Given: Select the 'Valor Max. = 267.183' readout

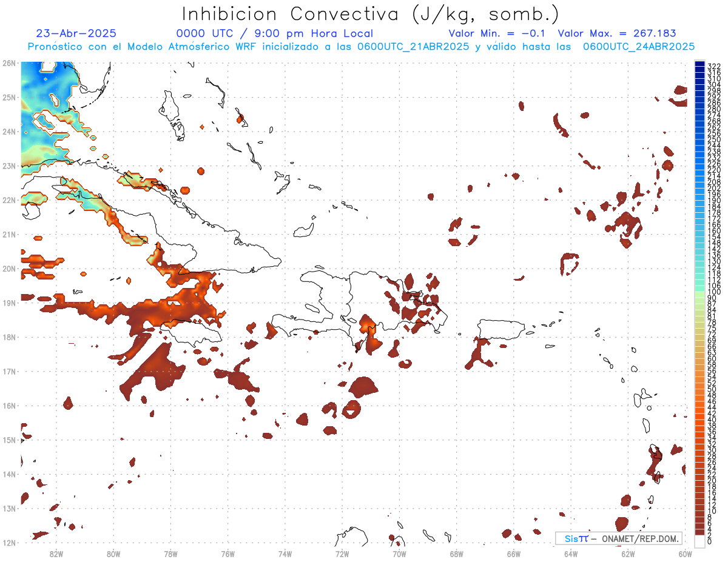Looking at the screenshot, I should pos(617,34).
